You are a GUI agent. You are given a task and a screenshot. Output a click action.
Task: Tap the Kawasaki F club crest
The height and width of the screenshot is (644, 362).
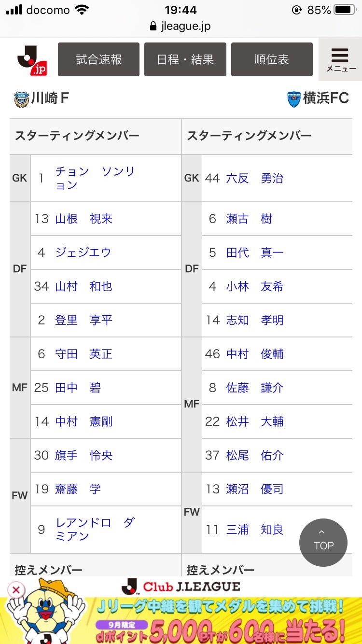coord(22,99)
